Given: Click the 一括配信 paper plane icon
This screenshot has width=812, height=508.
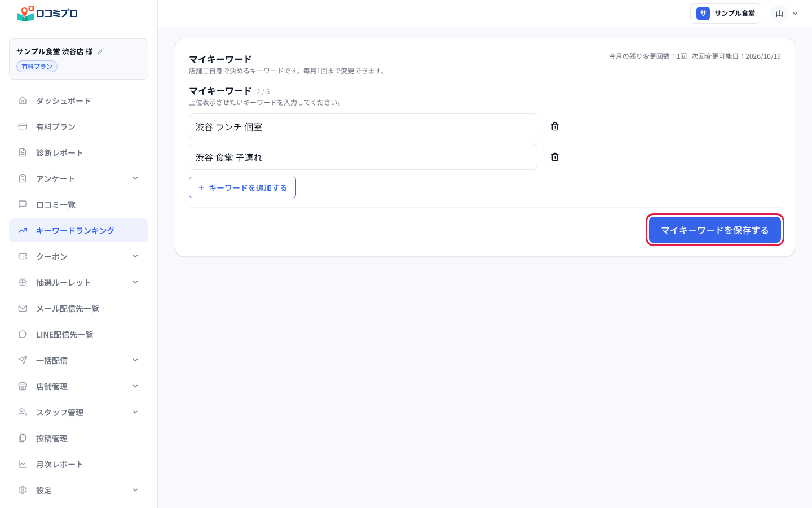Looking at the screenshot, I should click(x=23, y=360).
